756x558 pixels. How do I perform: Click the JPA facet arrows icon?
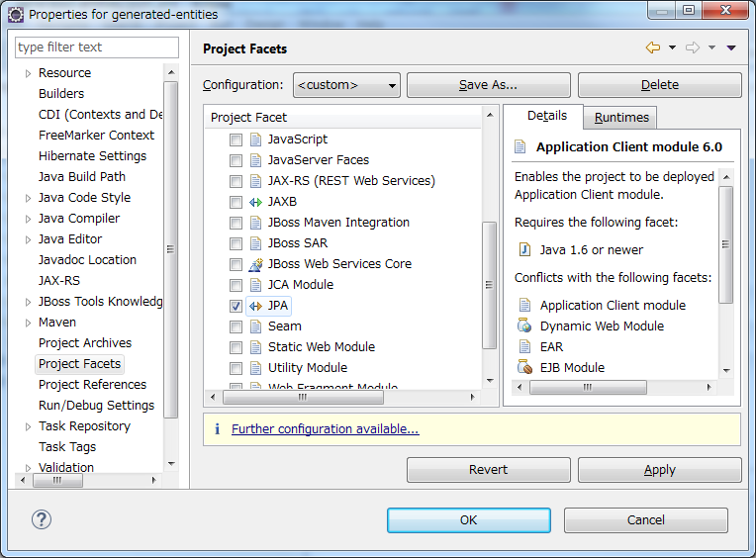pos(255,306)
